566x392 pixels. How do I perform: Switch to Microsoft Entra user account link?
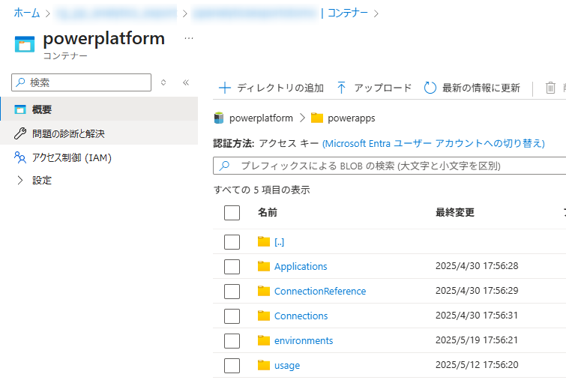coord(433,143)
